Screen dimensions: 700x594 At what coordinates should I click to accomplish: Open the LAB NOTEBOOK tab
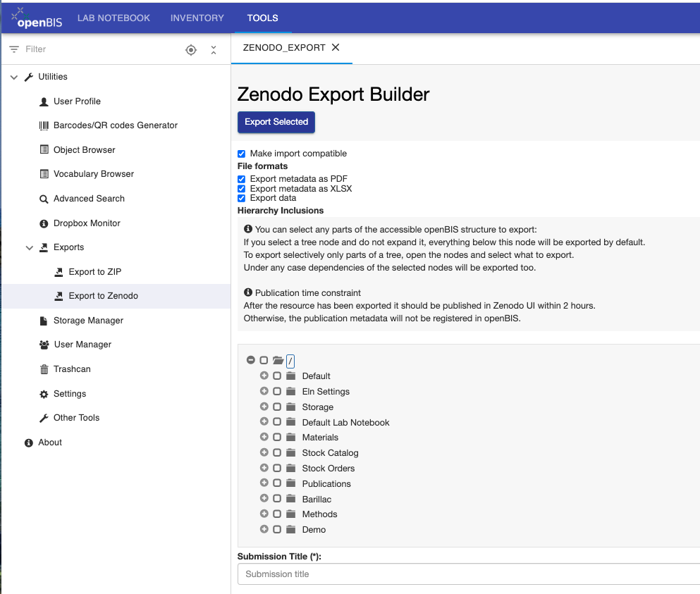tap(113, 18)
